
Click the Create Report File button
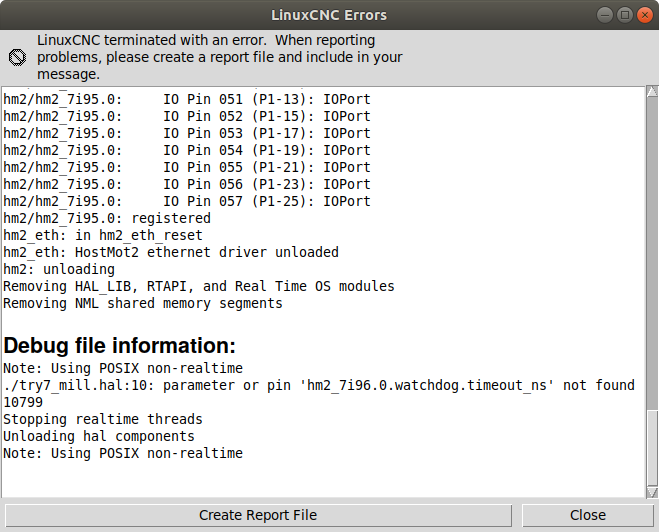258,515
